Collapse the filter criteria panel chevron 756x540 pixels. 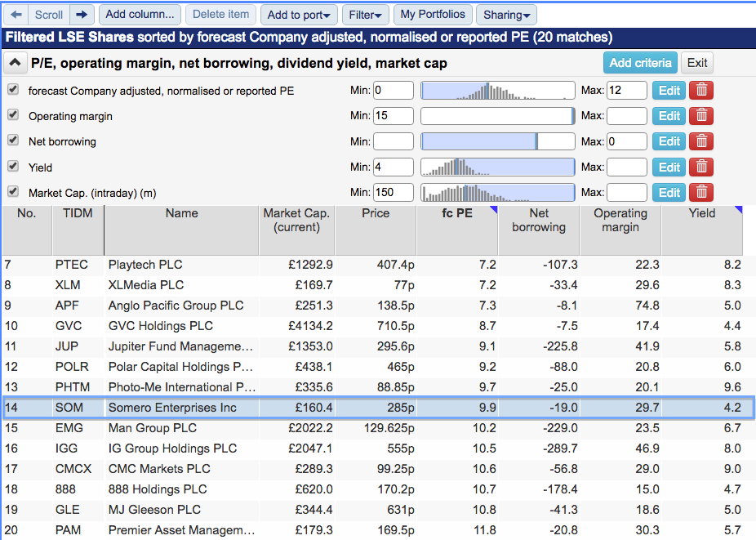pos(15,63)
